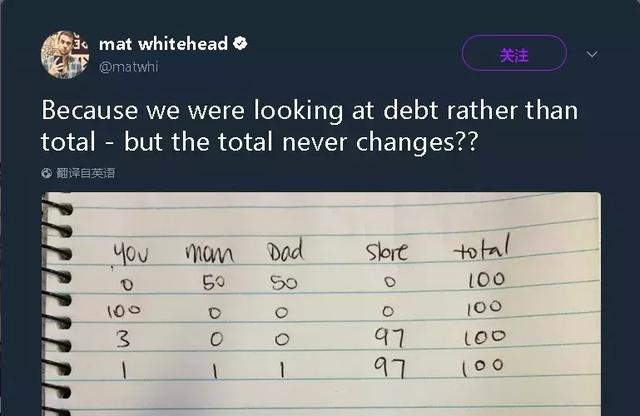Image resolution: width=640 pixels, height=416 pixels.
Task: Click the 翻译自英语 translation label
Action: coord(85,173)
